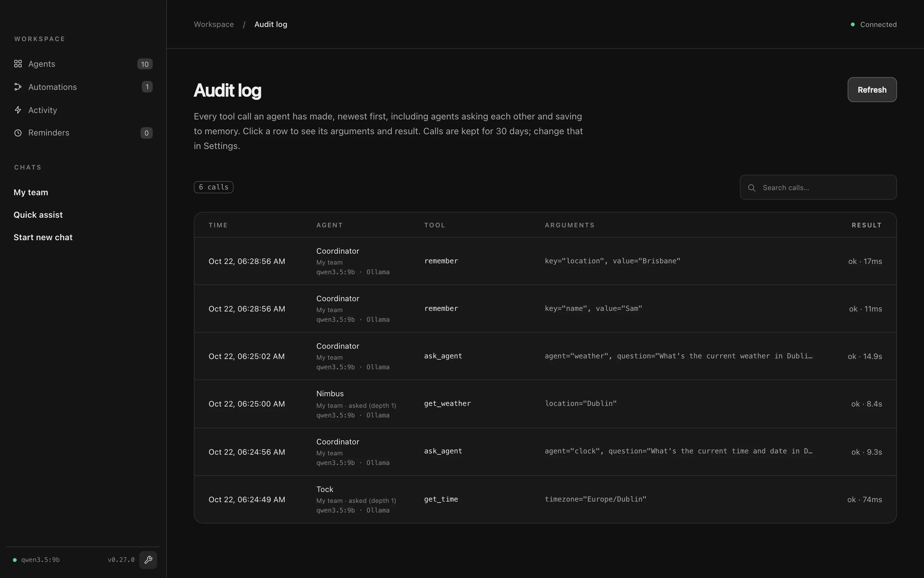This screenshot has width=924, height=578.
Task: Start a new chat
Action: (43, 237)
